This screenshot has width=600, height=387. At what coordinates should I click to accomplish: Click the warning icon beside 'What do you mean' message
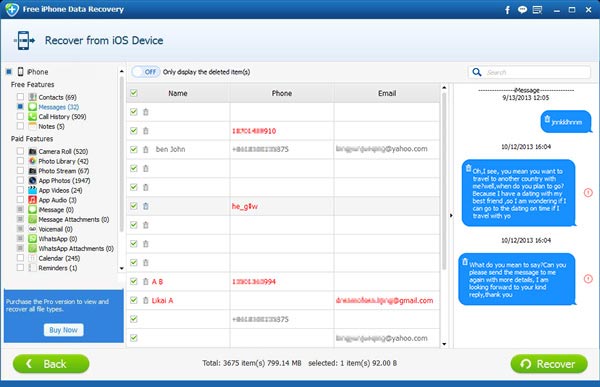(588, 279)
